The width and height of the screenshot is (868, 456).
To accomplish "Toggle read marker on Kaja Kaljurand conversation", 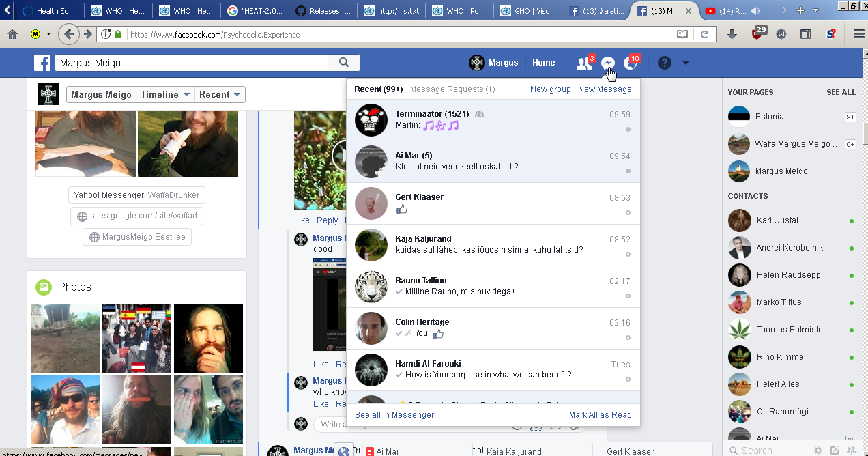I will 628,254.
